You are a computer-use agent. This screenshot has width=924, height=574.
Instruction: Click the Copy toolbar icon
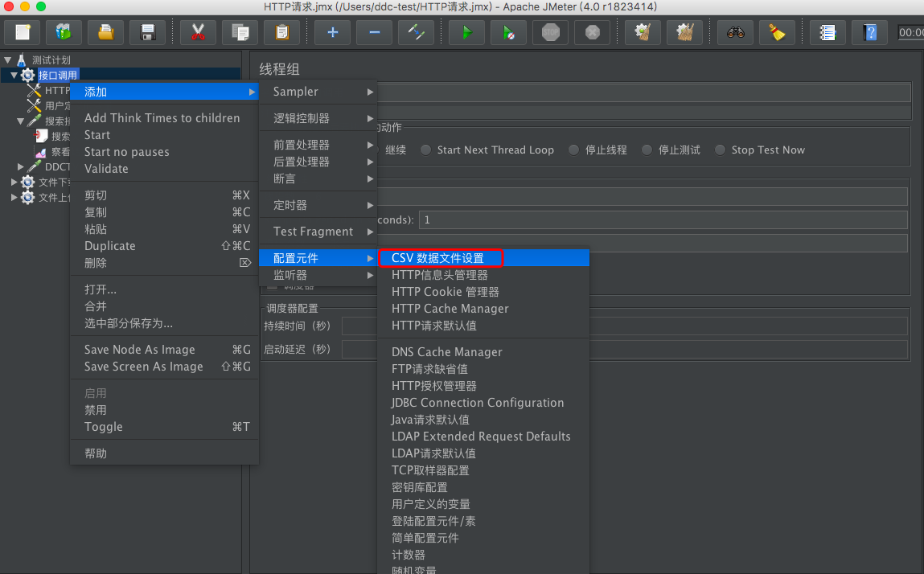240,32
